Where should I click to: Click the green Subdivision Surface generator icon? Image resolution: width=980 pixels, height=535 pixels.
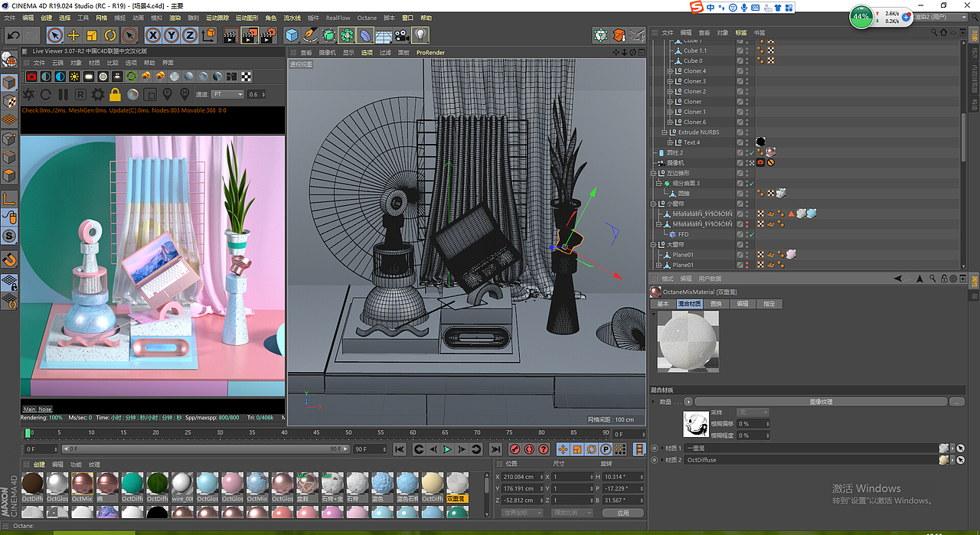(328, 35)
